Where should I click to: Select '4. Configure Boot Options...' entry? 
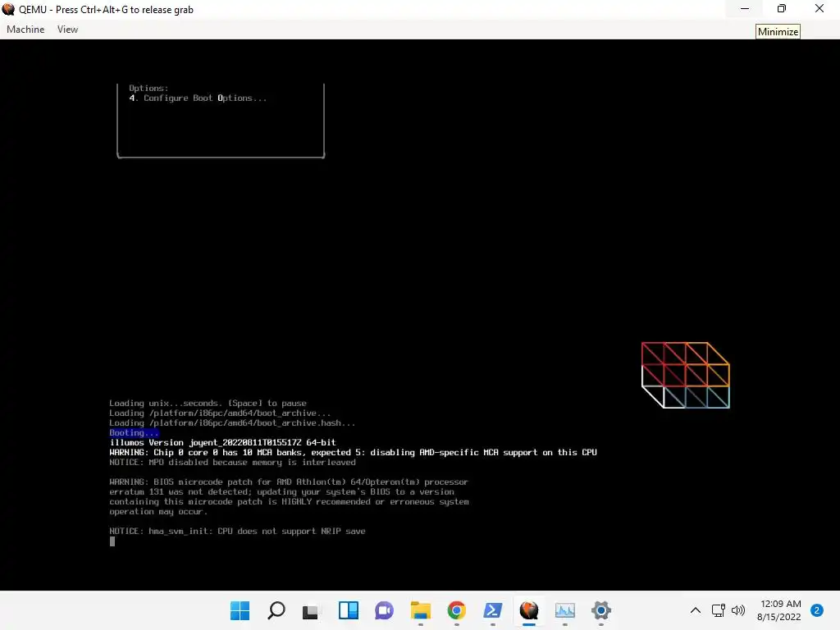pos(198,98)
